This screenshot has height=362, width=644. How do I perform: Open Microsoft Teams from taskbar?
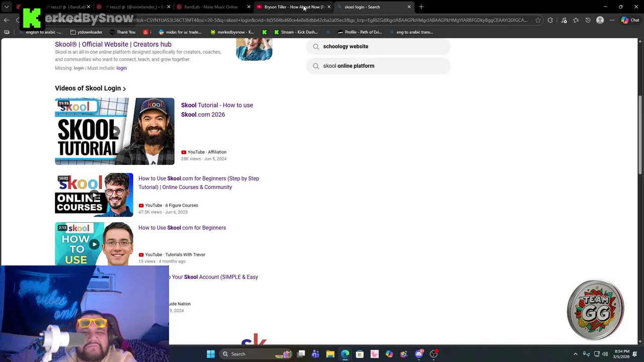pyautogui.click(x=315, y=354)
